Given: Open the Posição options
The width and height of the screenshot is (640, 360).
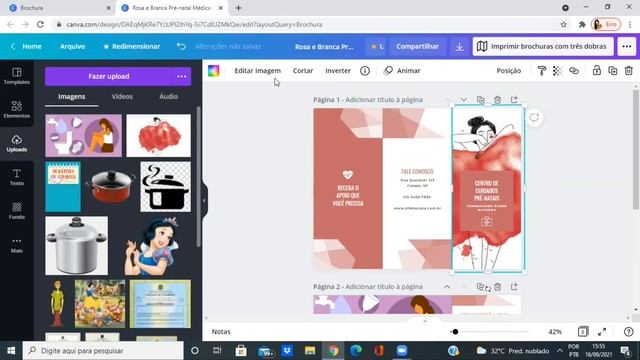Looking at the screenshot, I should (x=509, y=71).
